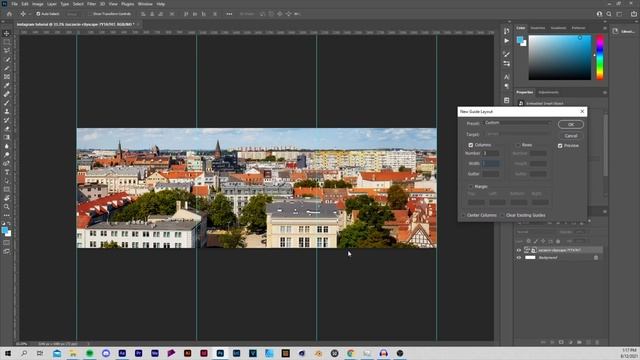640x360 pixels.
Task: Hide the cityscape smart object layer
Action: point(519,250)
